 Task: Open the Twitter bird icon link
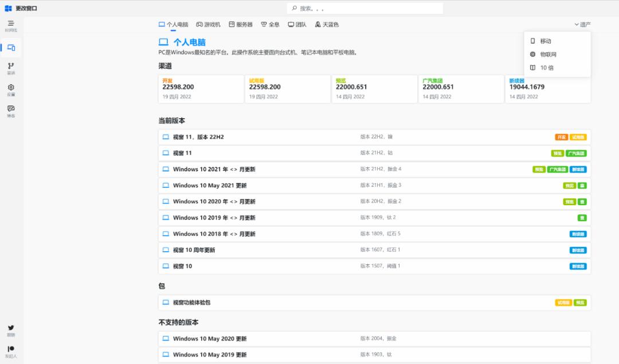(x=11, y=328)
